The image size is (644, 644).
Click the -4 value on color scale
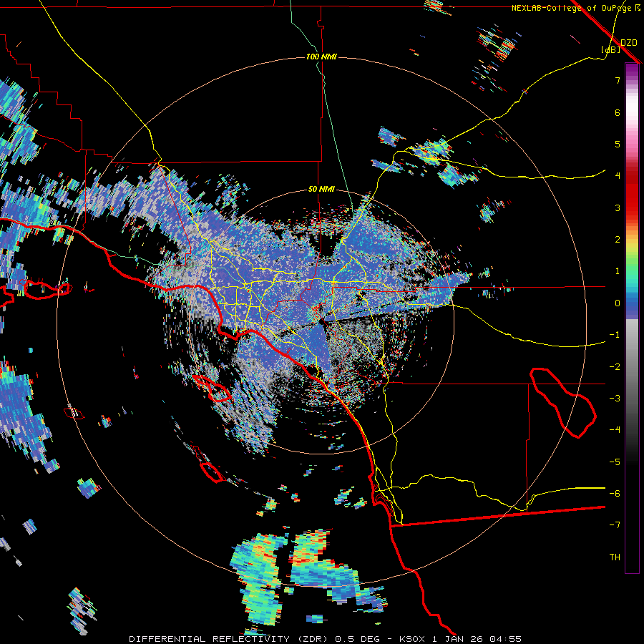[x=615, y=430]
